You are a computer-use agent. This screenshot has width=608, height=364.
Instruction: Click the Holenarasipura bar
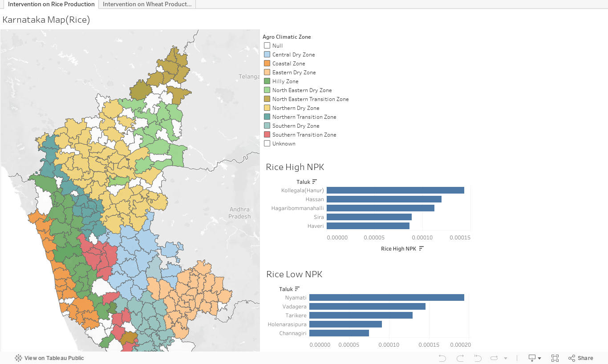tap(345, 324)
